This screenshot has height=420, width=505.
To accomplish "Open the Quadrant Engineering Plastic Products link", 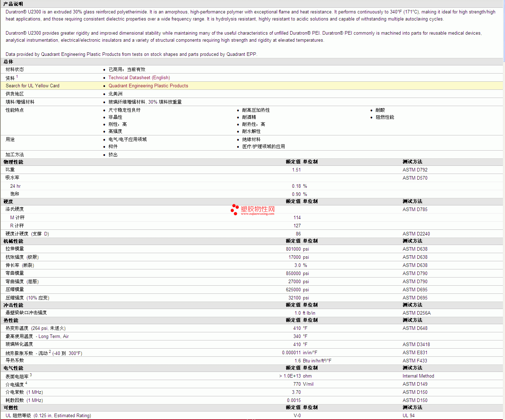I will 148,86.
